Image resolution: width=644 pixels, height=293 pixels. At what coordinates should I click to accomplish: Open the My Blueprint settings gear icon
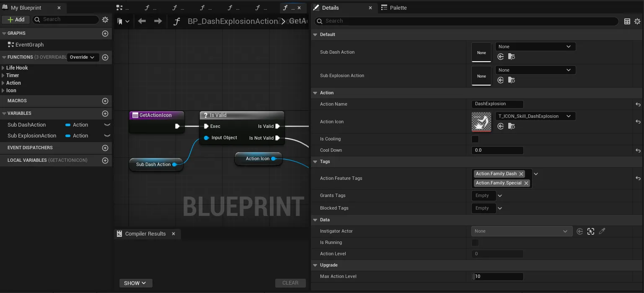tap(105, 19)
